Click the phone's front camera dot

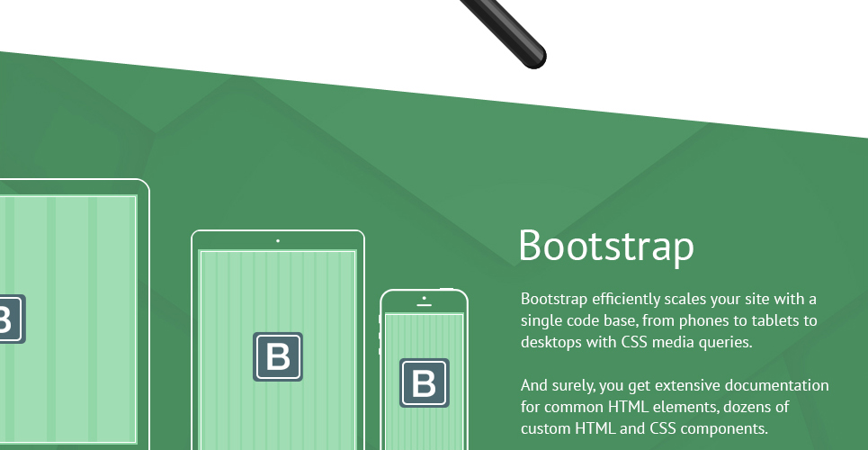pos(424,298)
